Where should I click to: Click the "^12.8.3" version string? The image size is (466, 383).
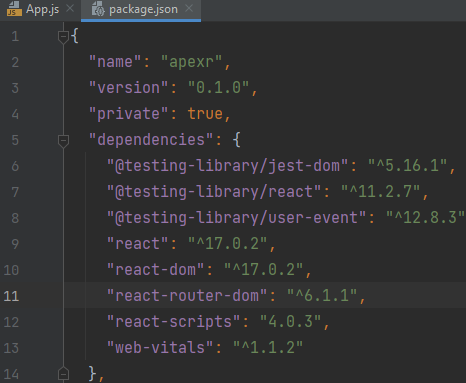[425, 218]
